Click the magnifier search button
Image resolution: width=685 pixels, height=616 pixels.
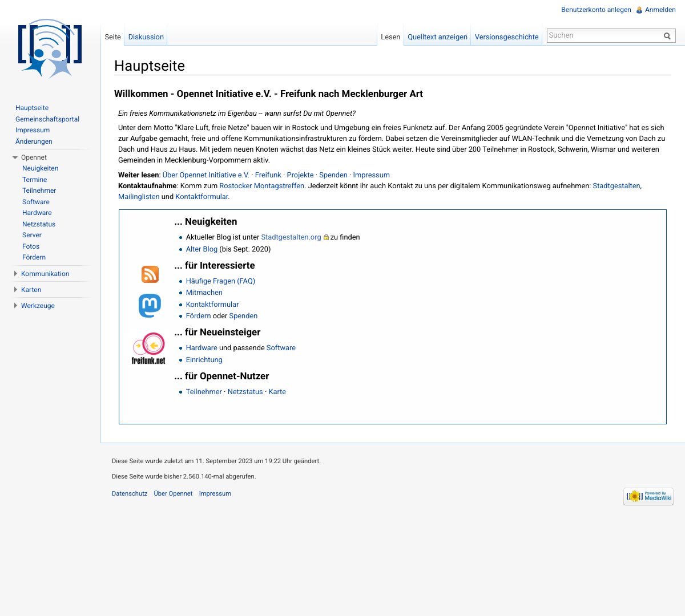pyautogui.click(x=667, y=36)
